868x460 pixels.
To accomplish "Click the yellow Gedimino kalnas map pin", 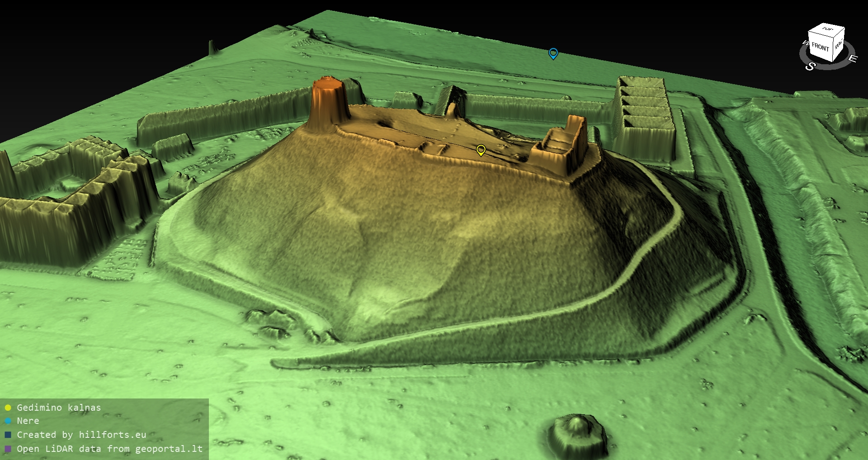I will pos(481,150).
